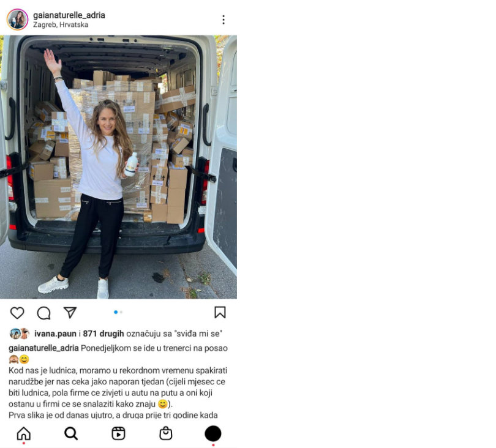
Task: Open gaianaturelle_adria username in post header
Action: click(69, 15)
